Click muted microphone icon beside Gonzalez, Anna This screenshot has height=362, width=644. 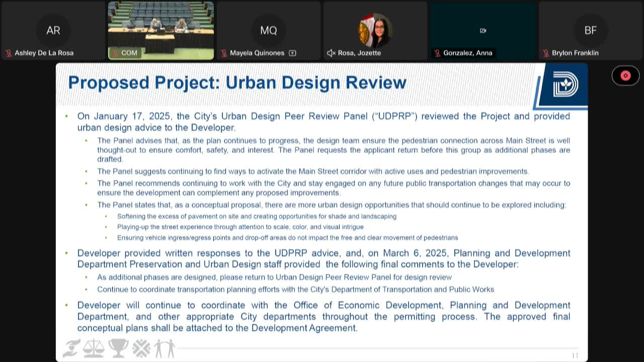pyautogui.click(x=437, y=53)
